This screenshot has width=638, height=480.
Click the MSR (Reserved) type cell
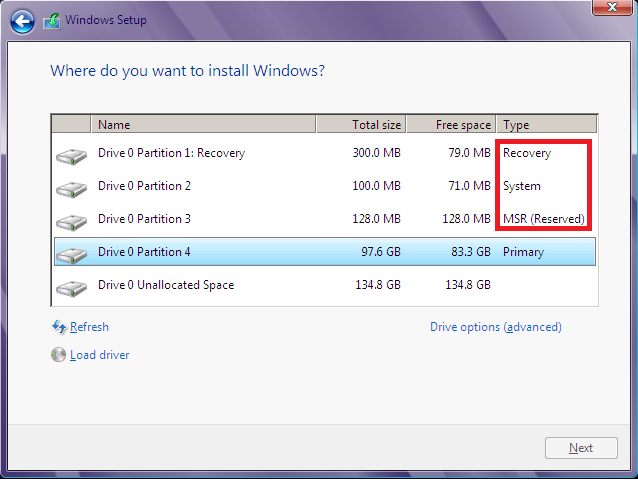click(544, 219)
